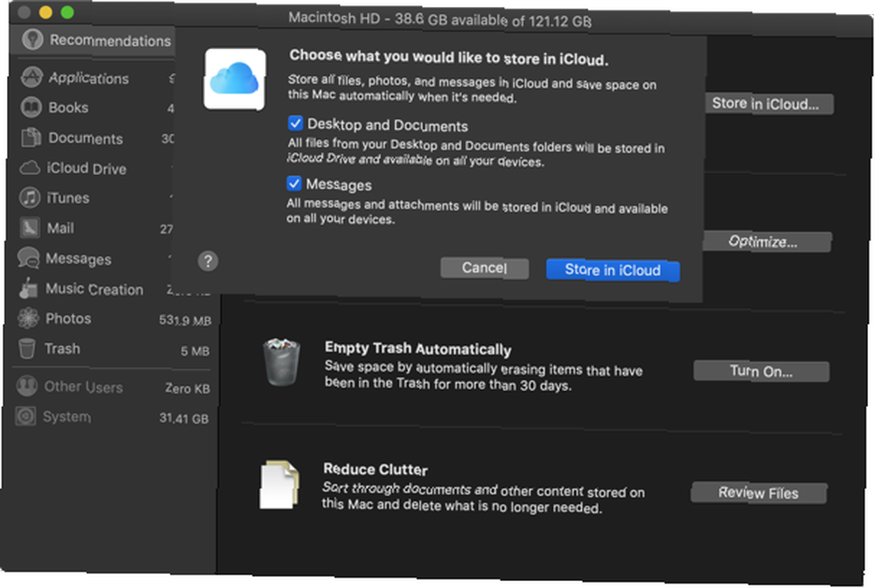Click the Empty Trash Automatically trash icon

click(x=282, y=362)
